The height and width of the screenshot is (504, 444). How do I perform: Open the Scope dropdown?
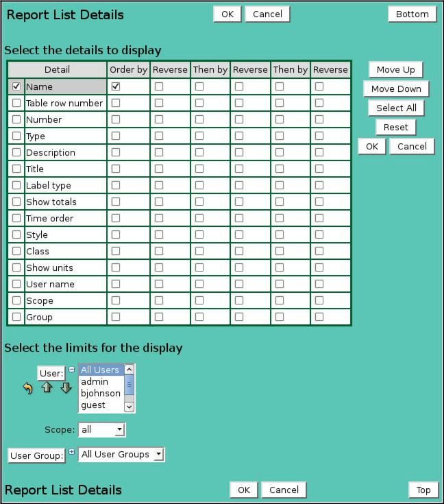pos(102,430)
